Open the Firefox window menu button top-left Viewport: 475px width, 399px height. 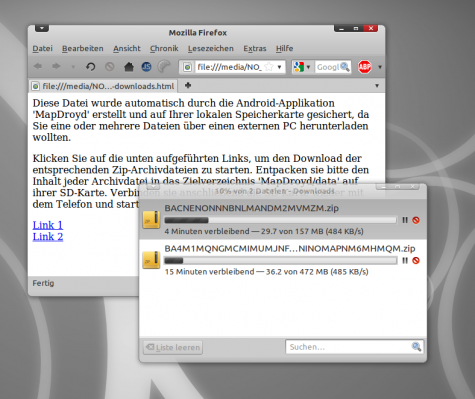point(42,29)
